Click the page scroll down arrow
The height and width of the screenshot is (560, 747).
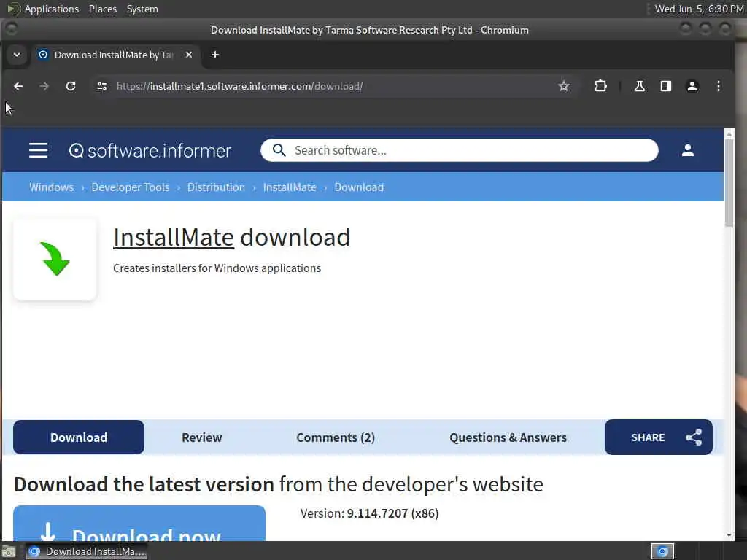pyautogui.click(x=729, y=535)
